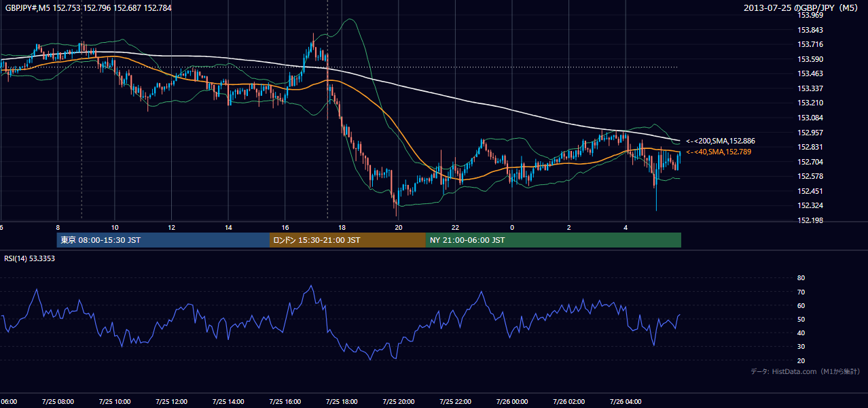Click the 152.704 price axis label
868x408 pixels.
pyautogui.click(x=810, y=162)
